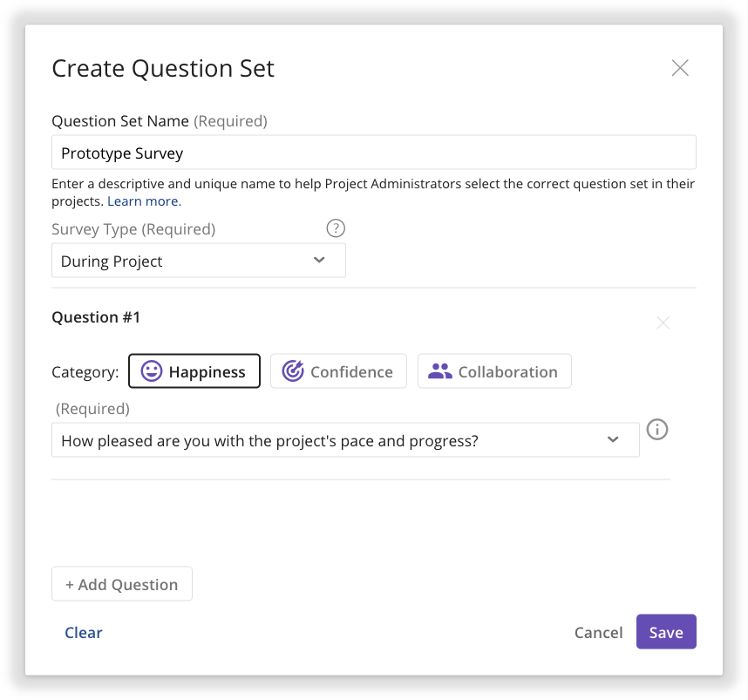
Task: Click the Learn more link
Action: (x=143, y=200)
